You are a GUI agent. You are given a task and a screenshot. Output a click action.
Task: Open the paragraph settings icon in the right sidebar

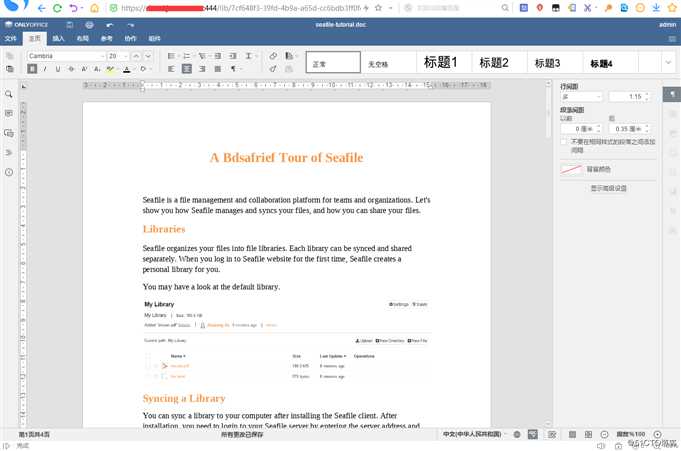671,94
